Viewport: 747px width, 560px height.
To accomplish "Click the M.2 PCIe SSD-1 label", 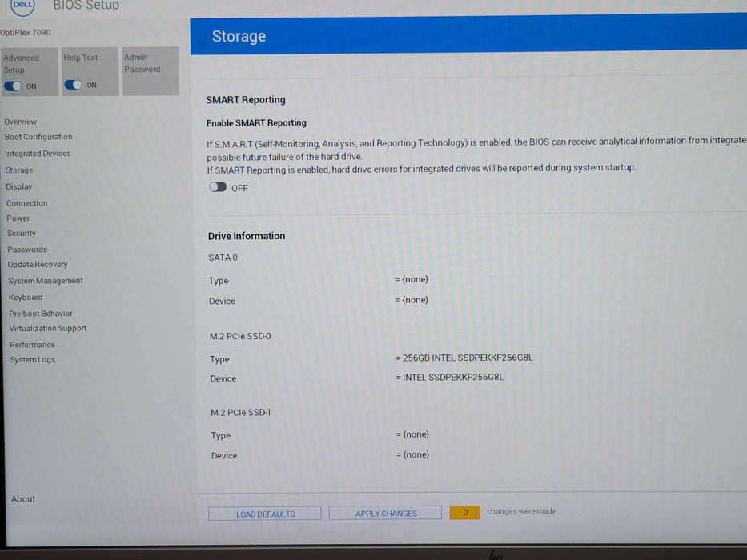I will tap(240, 413).
